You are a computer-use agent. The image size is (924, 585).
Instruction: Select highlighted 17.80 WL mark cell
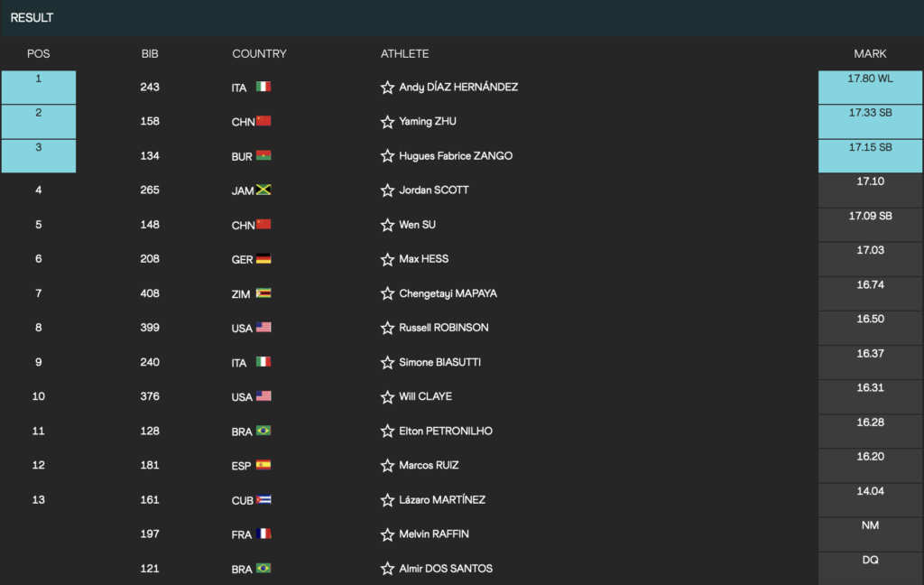click(870, 88)
